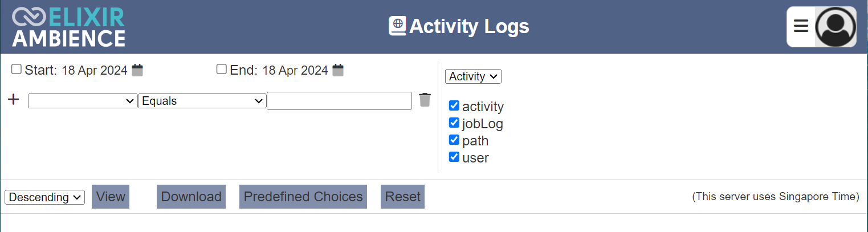The width and height of the screenshot is (868, 232).
Task: Click the View button
Action: [x=111, y=197]
